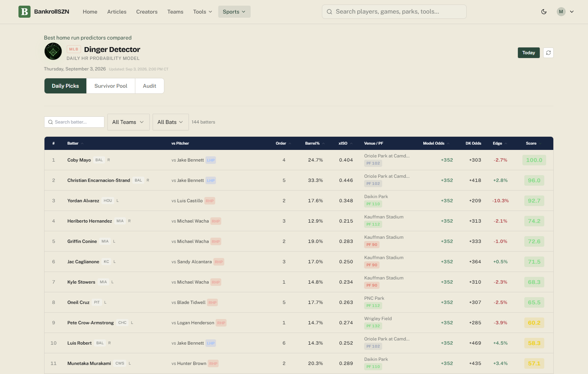Click vs Sandy Alcantara pitcher text
588x374 pixels.
[191, 262]
